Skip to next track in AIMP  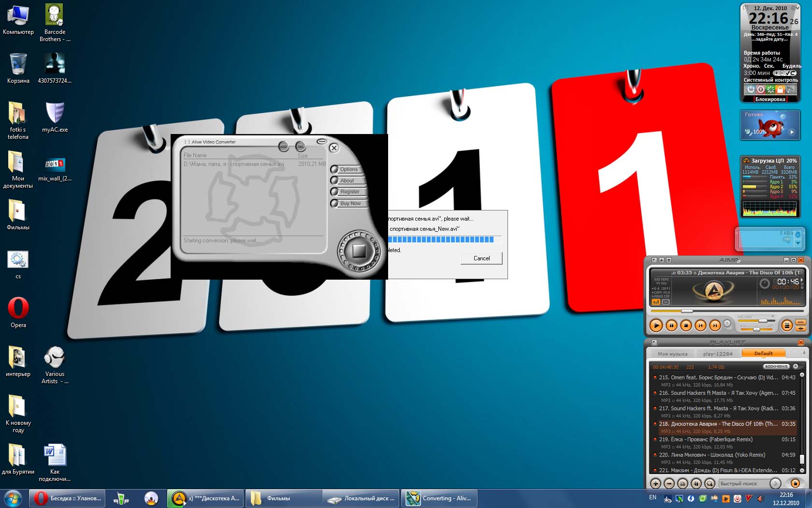coord(715,326)
